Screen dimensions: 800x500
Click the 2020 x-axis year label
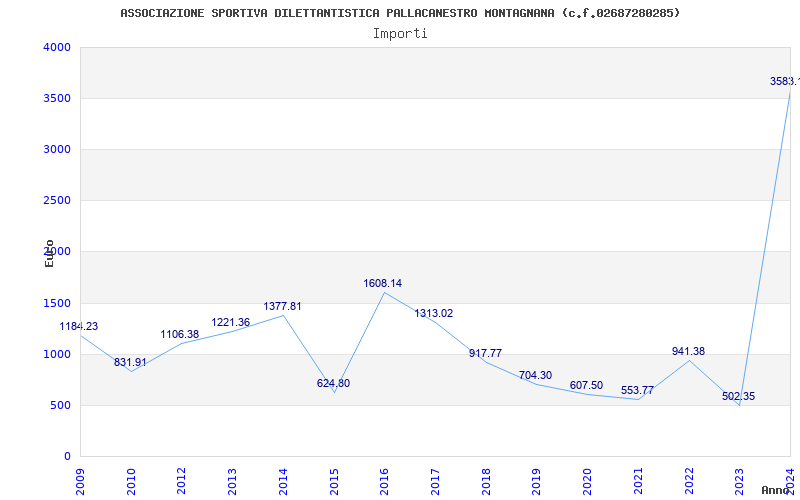(x=588, y=482)
